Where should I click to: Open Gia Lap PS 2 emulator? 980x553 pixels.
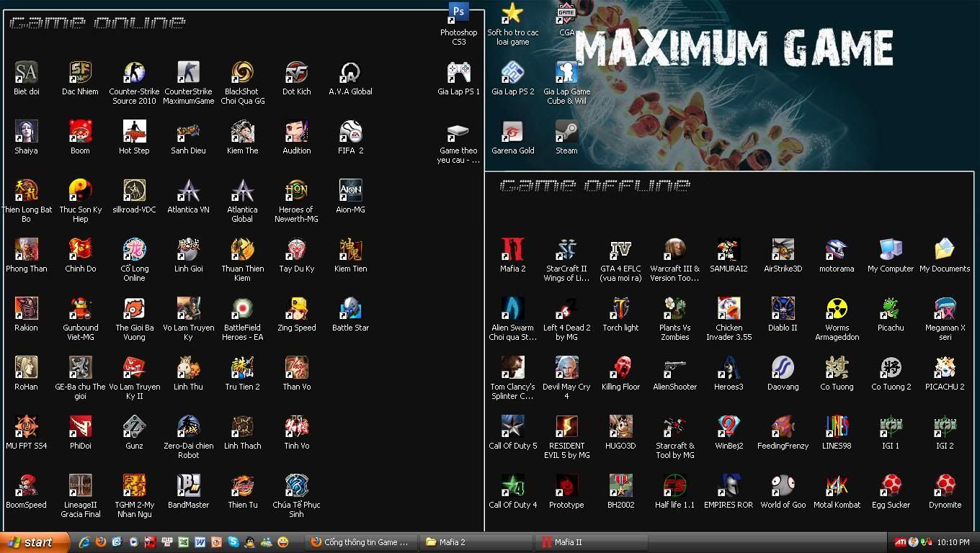tap(512, 72)
